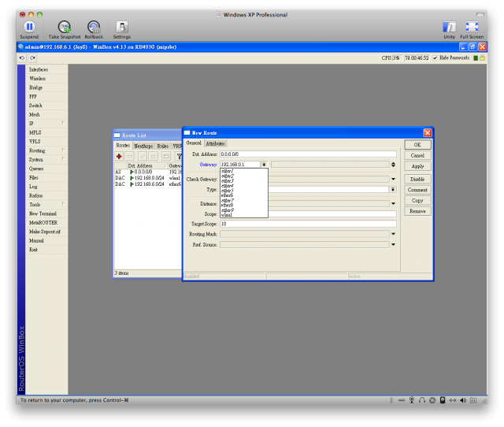504x427 pixels.
Task: Click the Copy button
Action: [x=417, y=200]
